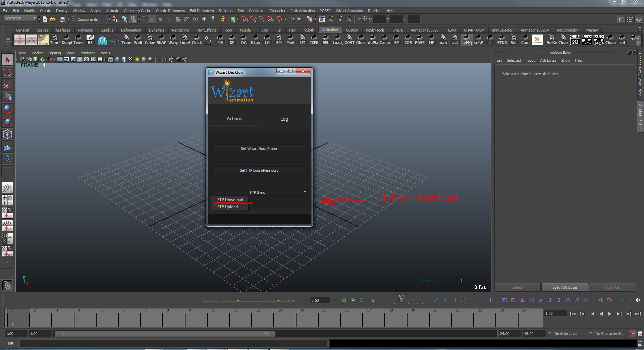Toggle the auto keyframe key button
This screenshot has width=644, height=350.
coord(632,334)
